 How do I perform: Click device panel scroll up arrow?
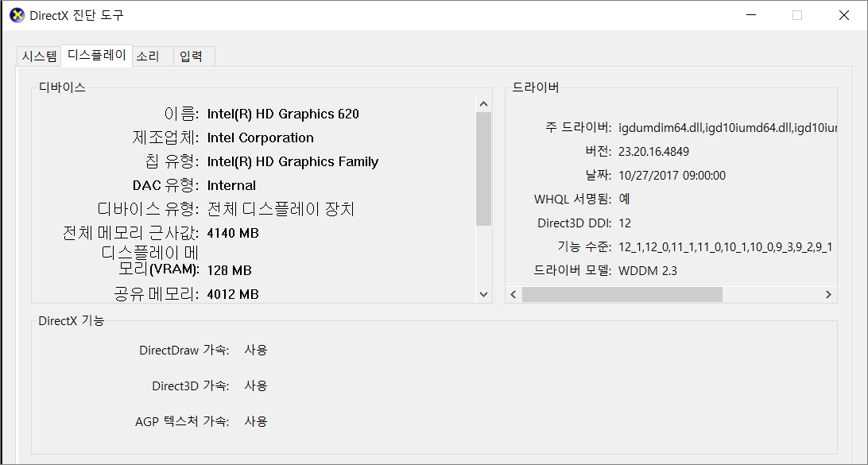[483, 103]
